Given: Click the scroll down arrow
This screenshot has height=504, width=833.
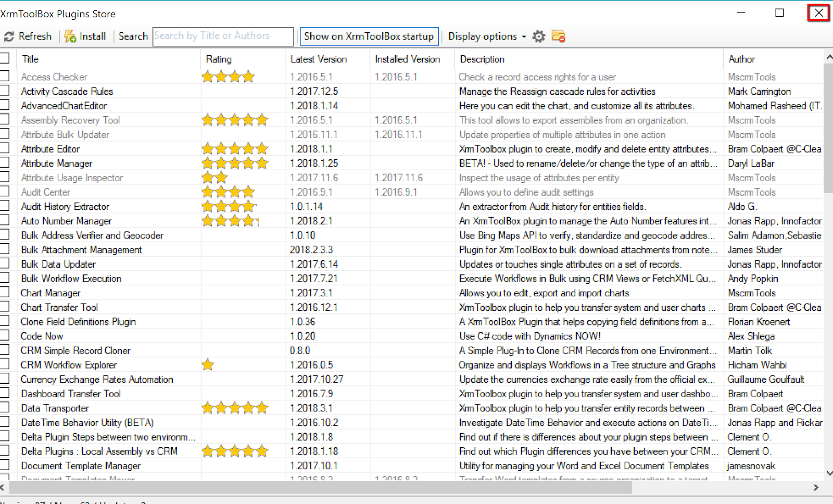Looking at the screenshot, I should click(x=829, y=473).
